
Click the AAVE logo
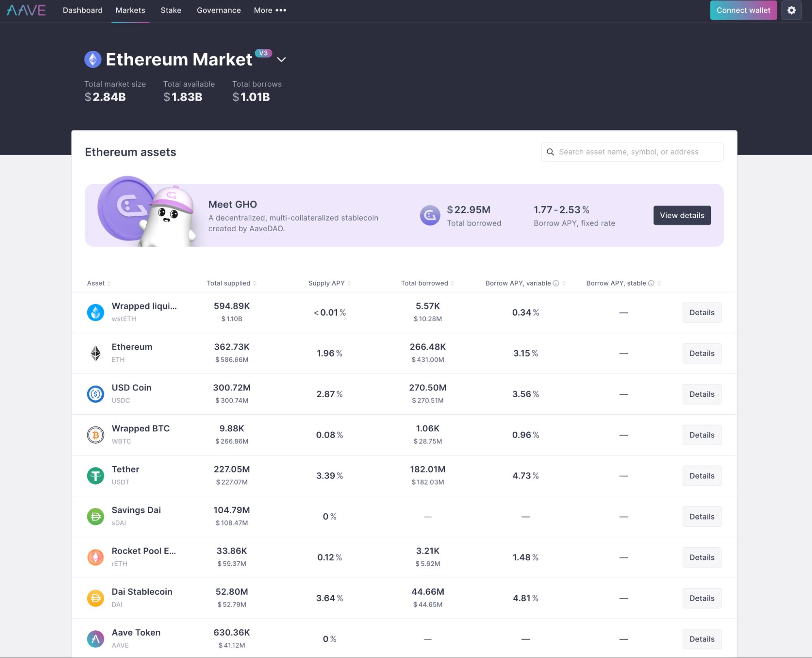pyautogui.click(x=26, y=10)
